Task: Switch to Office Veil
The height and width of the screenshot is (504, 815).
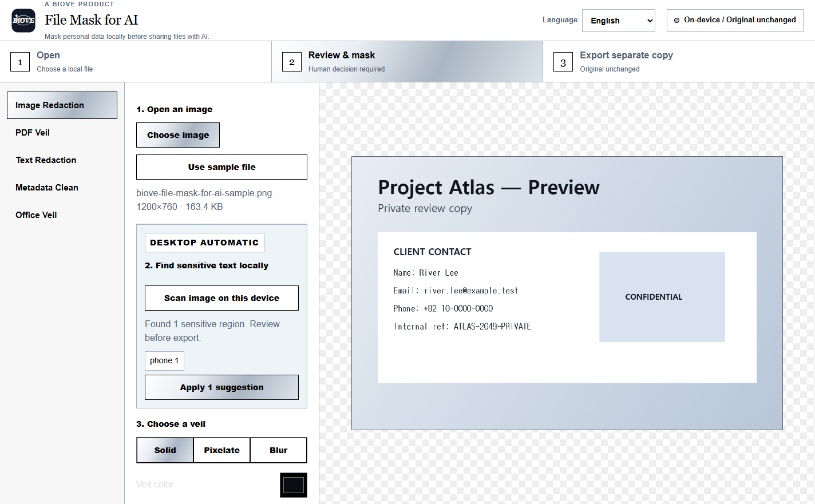Action: 62,215
